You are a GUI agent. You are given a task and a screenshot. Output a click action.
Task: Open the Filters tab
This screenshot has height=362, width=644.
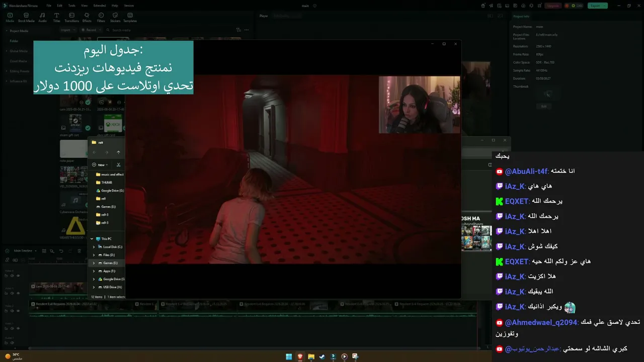[101, 18]
